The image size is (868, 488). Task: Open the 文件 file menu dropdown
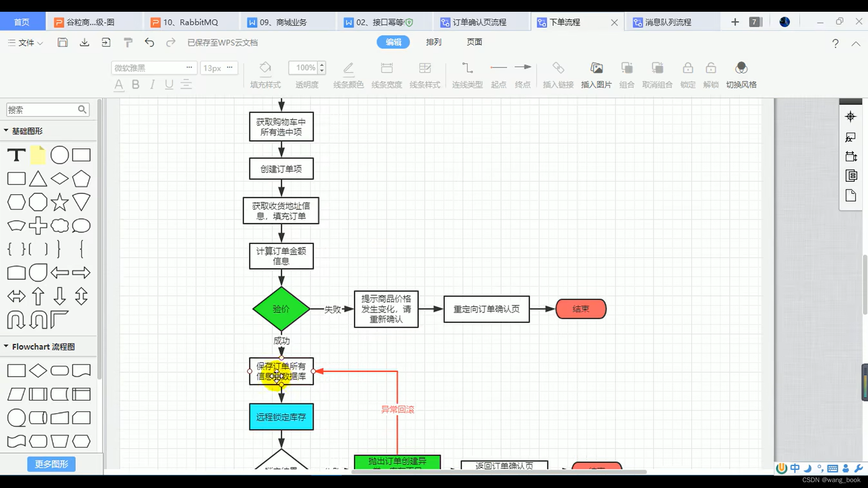click(25, 42)
